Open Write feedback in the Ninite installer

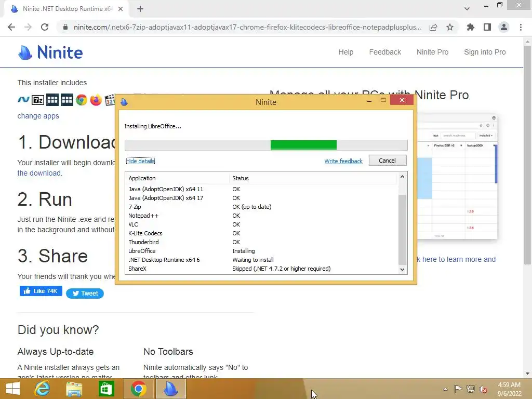pyautogui.click(x=343, y=161)
